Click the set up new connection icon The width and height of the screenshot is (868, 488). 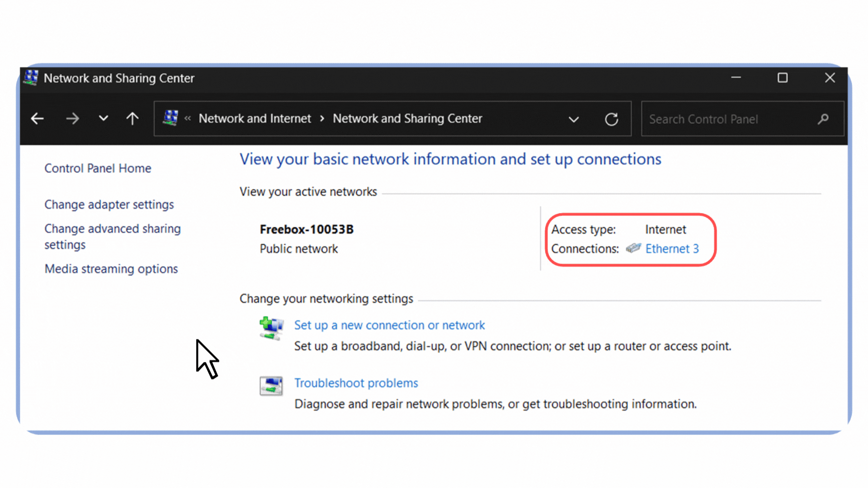tap(271, 328)
